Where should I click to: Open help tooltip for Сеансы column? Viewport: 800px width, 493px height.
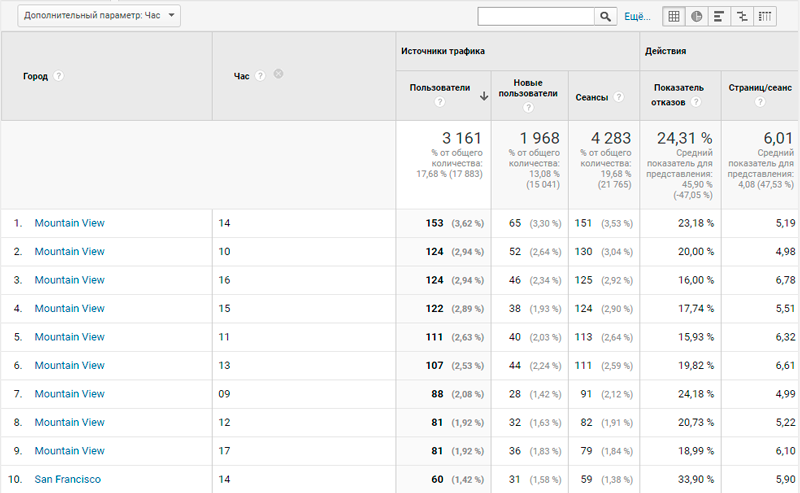click(x=618, y=97)
